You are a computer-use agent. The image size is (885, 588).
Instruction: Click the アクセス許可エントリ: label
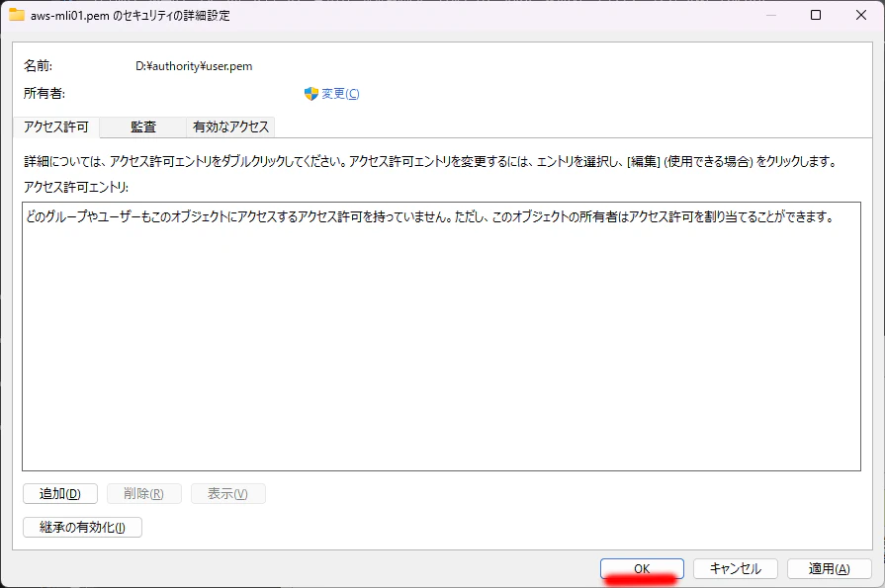76,187
